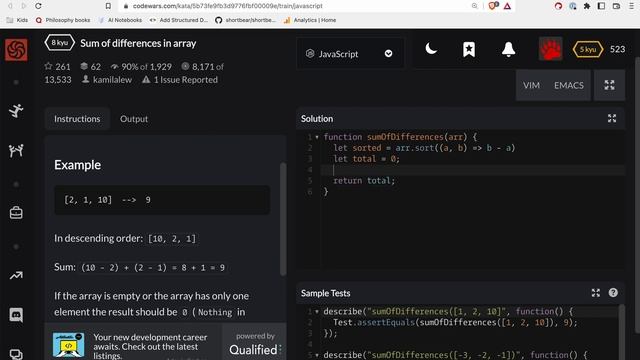Expand the Solution panel
This screenshot has width=640, height=360.
(612, 118)
